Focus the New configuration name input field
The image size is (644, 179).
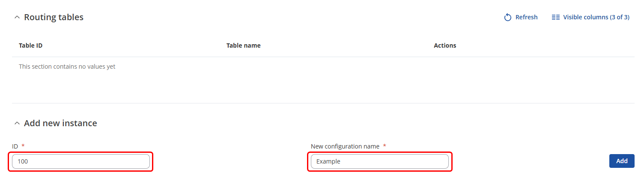click(x=379, y=161)
